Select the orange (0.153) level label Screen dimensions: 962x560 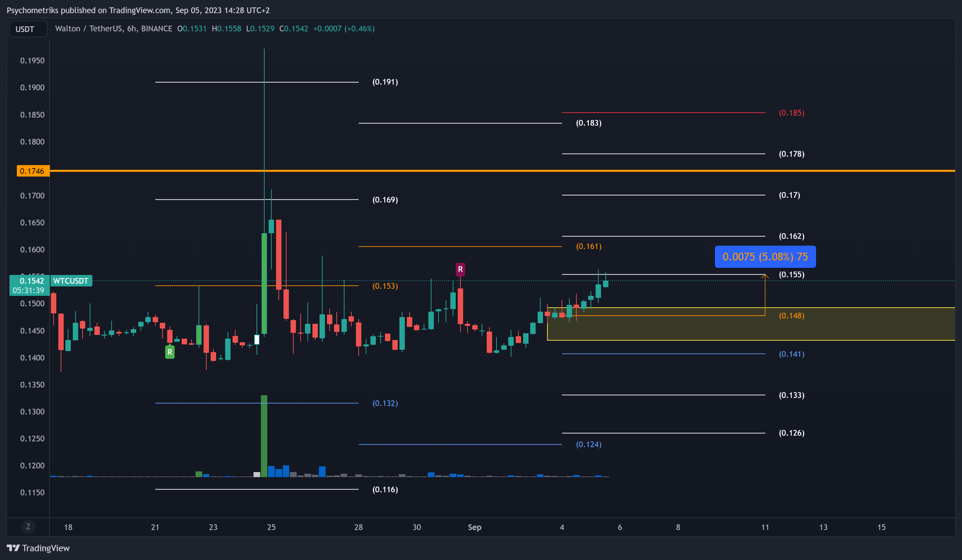coord(385,286)
